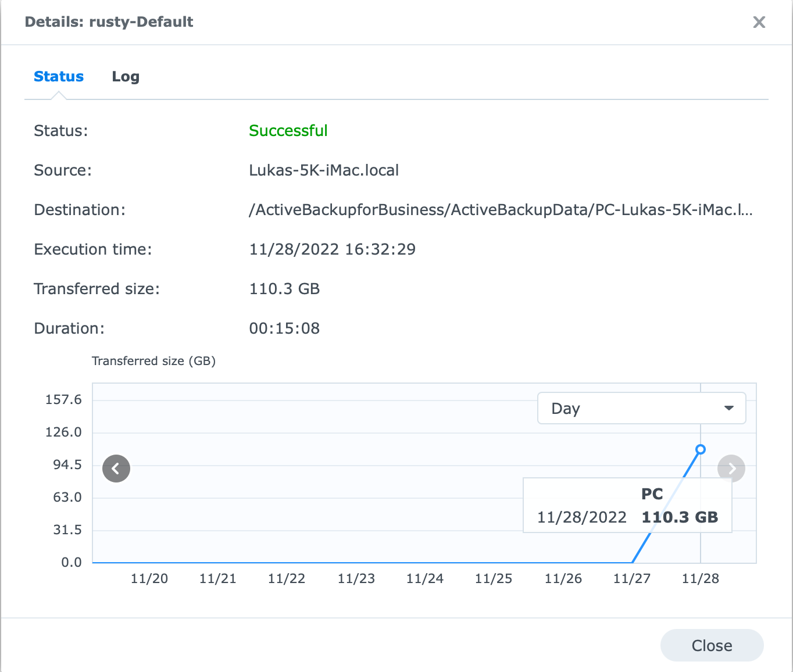This screenshot has width=793, height=672.
Task: Click the Destination: field label
Action: (80, 210)
